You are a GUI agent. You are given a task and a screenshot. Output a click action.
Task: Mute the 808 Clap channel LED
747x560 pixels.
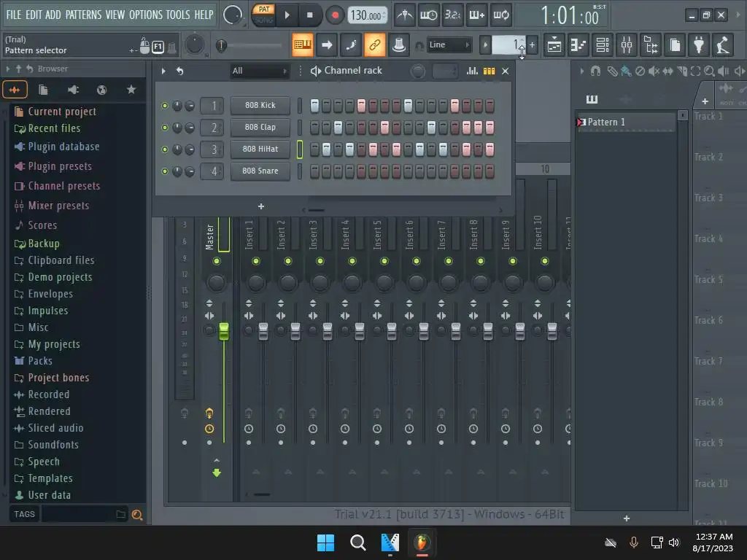pyautogui.click(x=165, y=128)
